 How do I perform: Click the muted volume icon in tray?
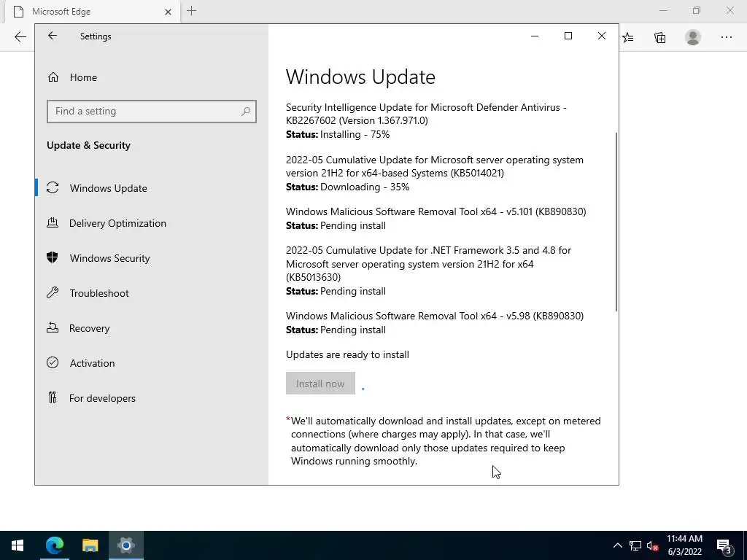[x=652, y=545]
